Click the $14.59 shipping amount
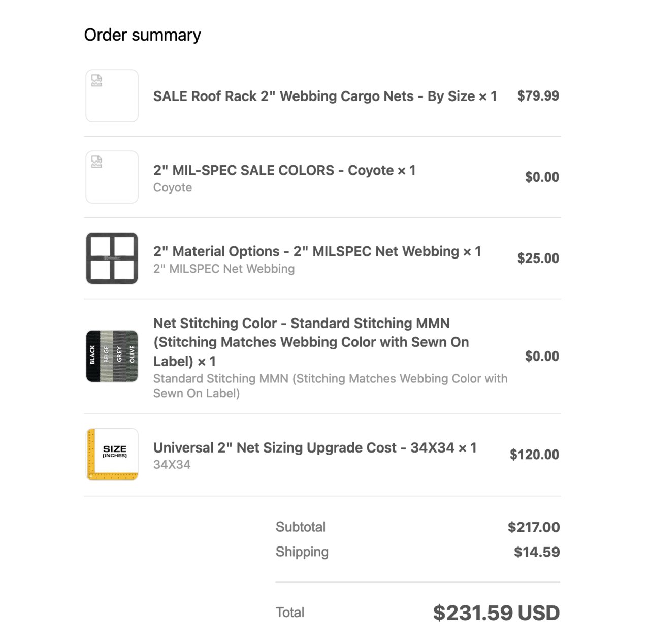 click(x=537, y=552)
